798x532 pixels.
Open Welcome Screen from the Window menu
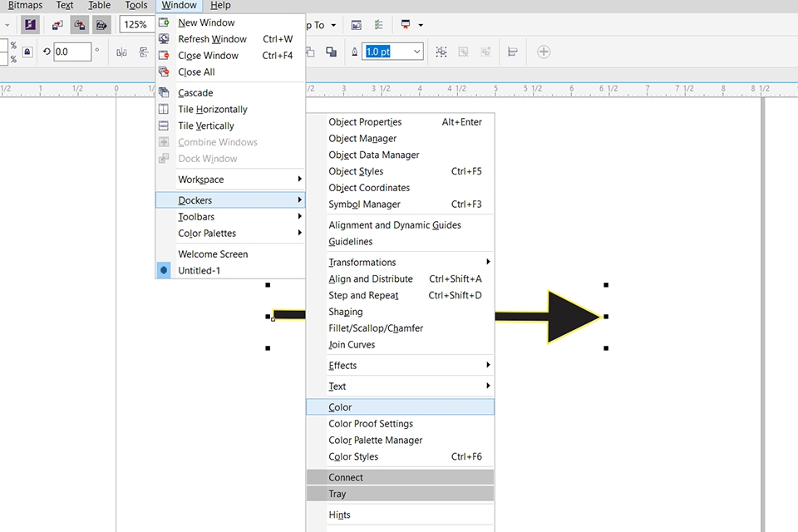tap(213, 254)
